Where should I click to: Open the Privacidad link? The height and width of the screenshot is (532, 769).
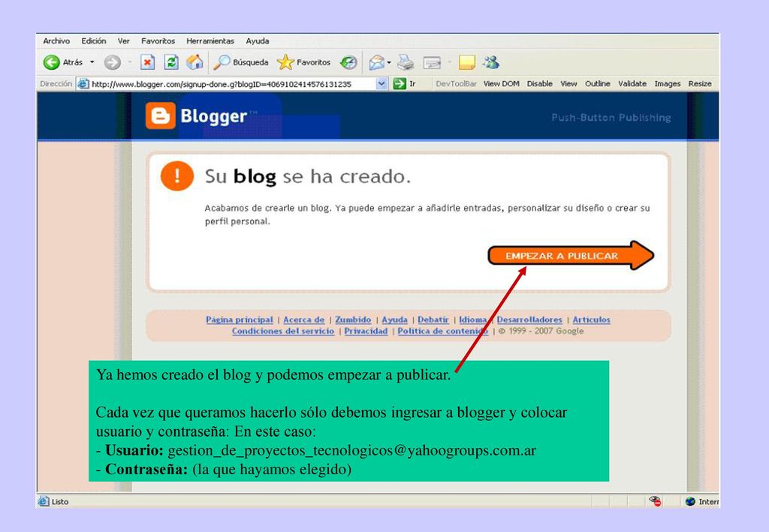366,331
